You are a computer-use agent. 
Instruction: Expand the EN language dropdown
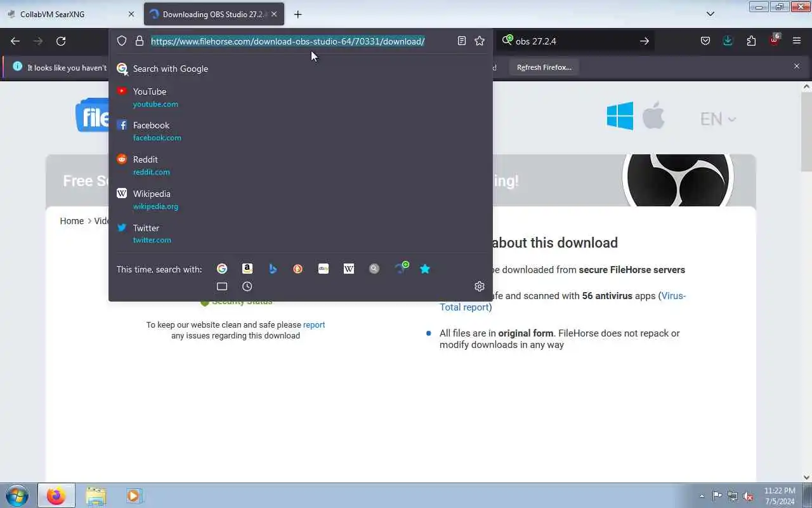pos(717,119)
